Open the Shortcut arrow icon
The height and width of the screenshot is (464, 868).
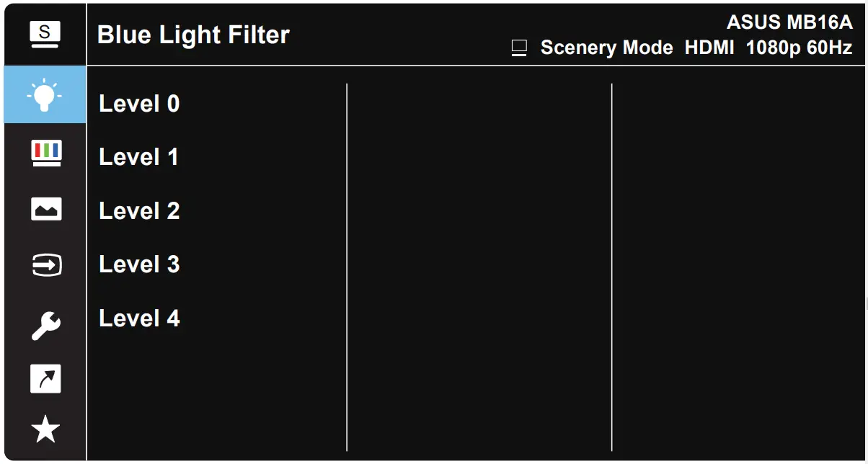[x=46, y=379]
